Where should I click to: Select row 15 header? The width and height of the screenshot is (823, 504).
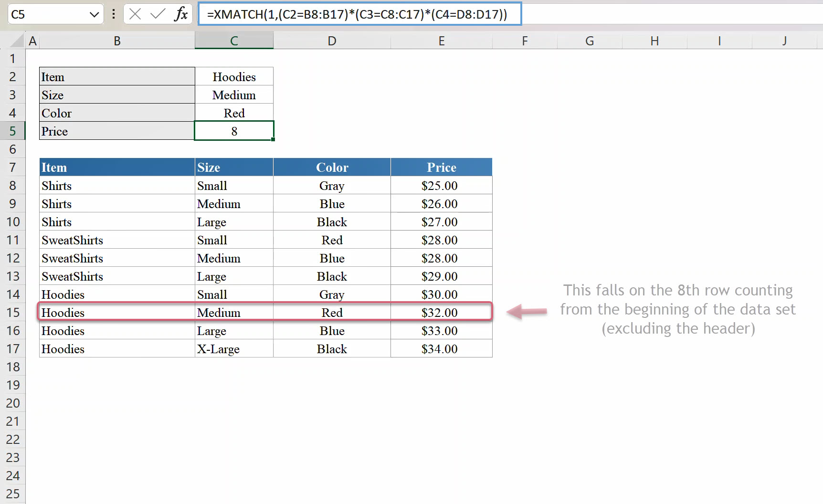[13, 313]
